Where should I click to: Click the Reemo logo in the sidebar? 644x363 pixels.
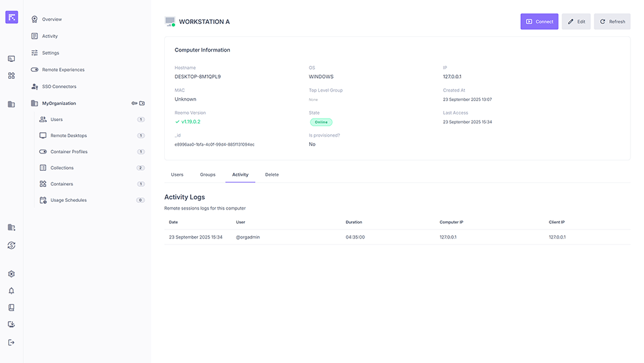(12, 17)
